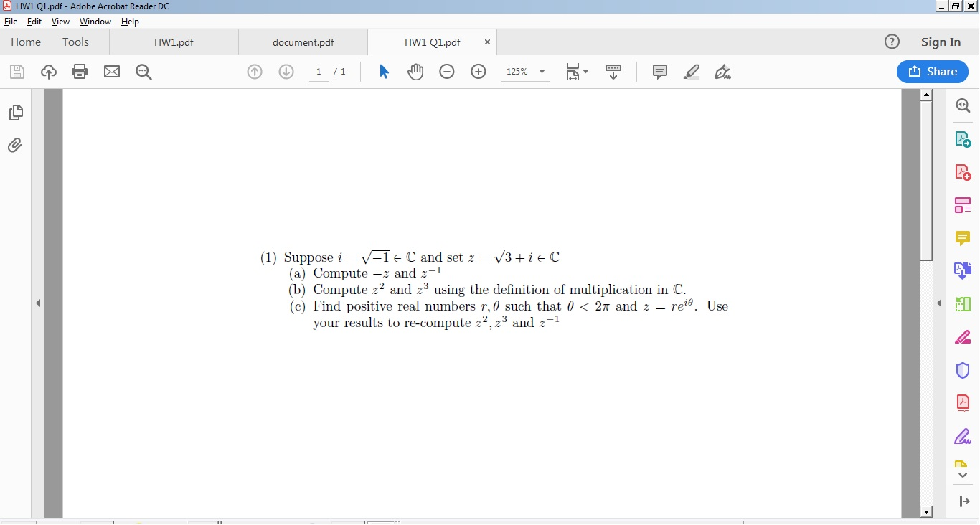
Task: Activate the Hand pan tool
Action: pyautogui.click(x=415, y=71)
